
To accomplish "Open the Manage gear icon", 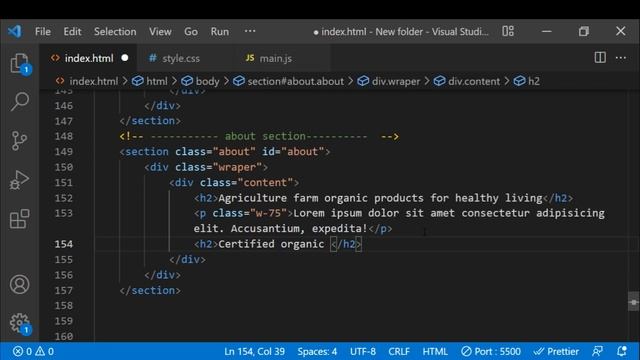I will [20, 323].
